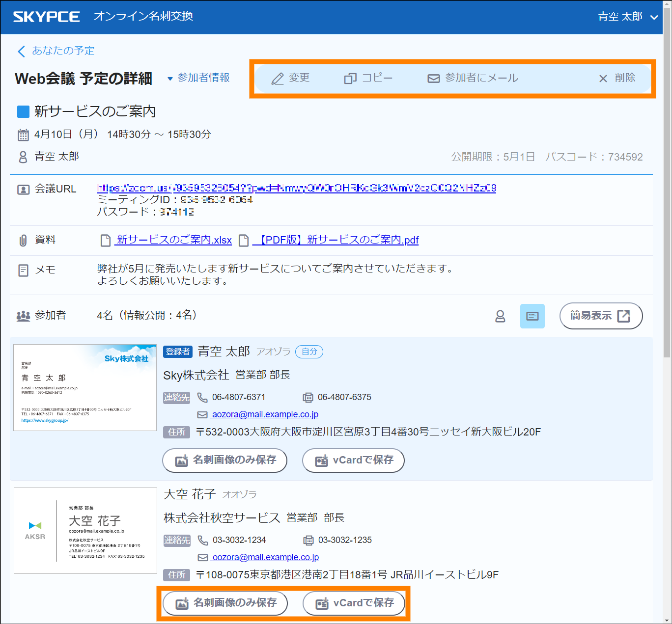Save 青空 太郎's card image only
Viewport: 672px width, 624px height.
pyautogui.click(x=225, y=461)
